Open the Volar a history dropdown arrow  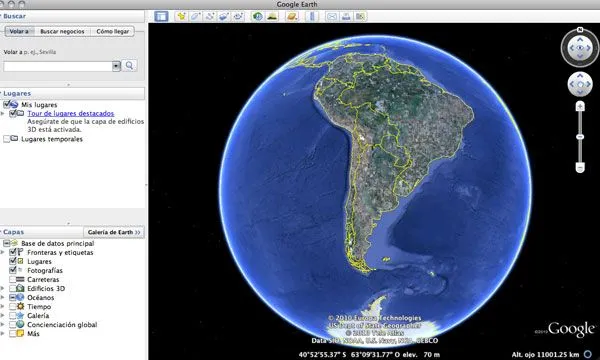[116, 66]
